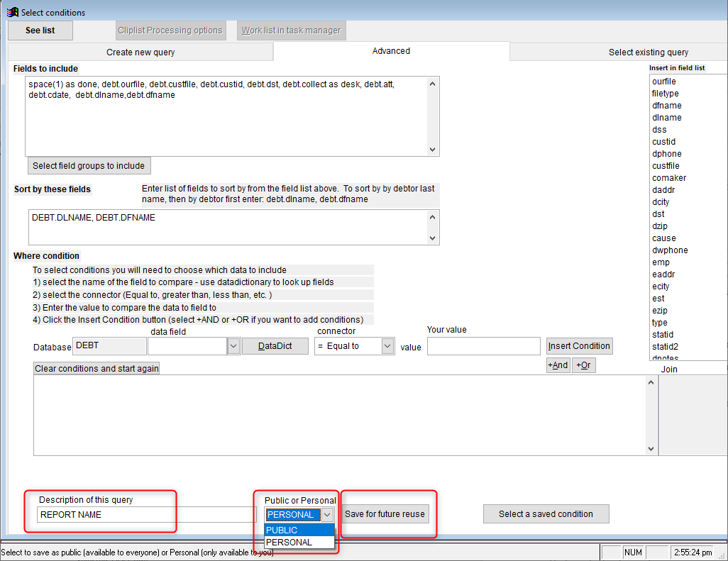Viewport: 728px width, 561px height.
Task: Click the Select conditions window icon
Action: coord(13,12)
